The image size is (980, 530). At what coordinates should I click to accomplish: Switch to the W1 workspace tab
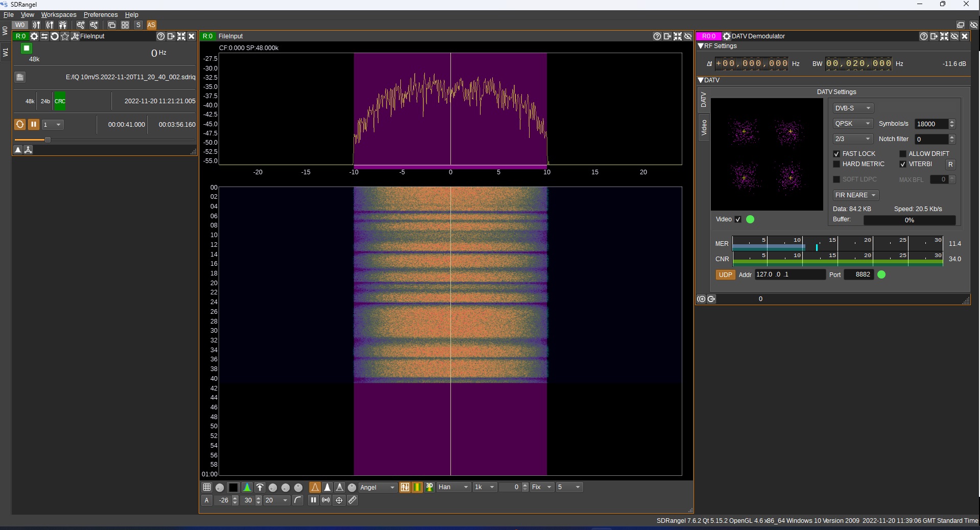click(x=6, y=52)
